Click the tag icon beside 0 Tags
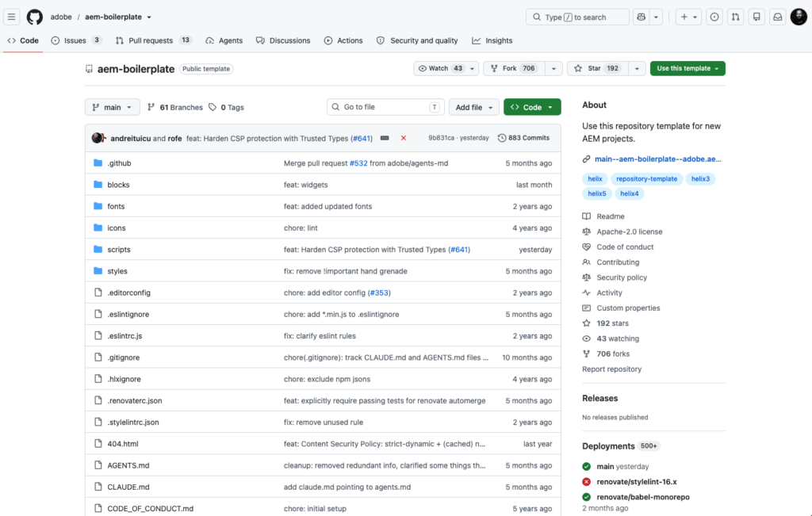The height and width of the screenshot is (516, 812). (213, 107)
